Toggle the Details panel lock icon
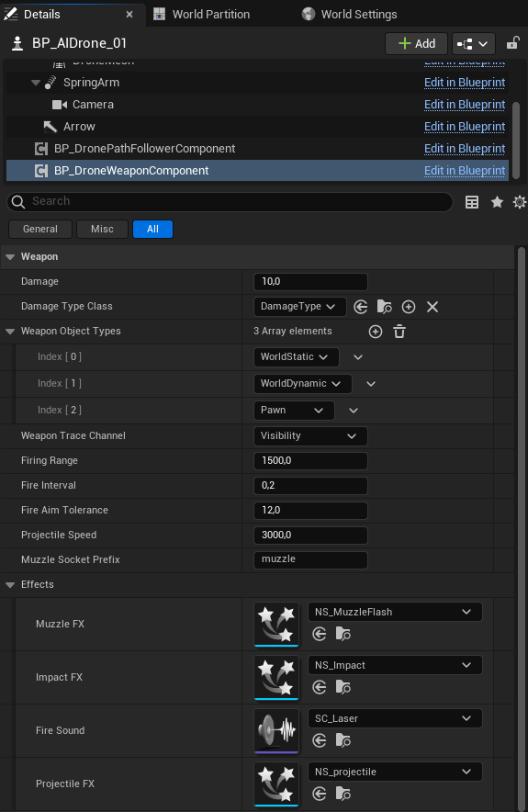Screen dimensions: 528x812 (x=512, y=43)
